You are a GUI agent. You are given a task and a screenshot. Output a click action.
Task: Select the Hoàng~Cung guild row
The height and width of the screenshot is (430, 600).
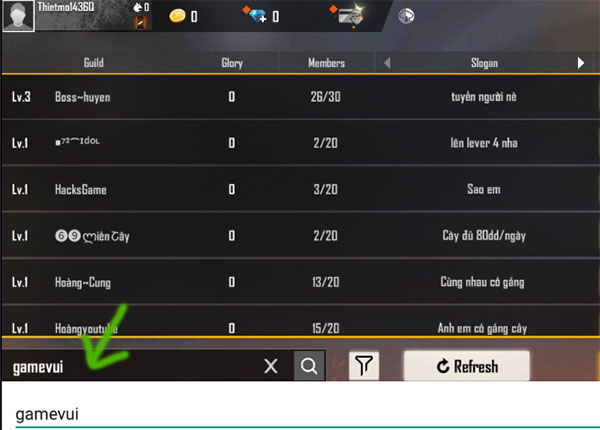(x=300, y=282)
